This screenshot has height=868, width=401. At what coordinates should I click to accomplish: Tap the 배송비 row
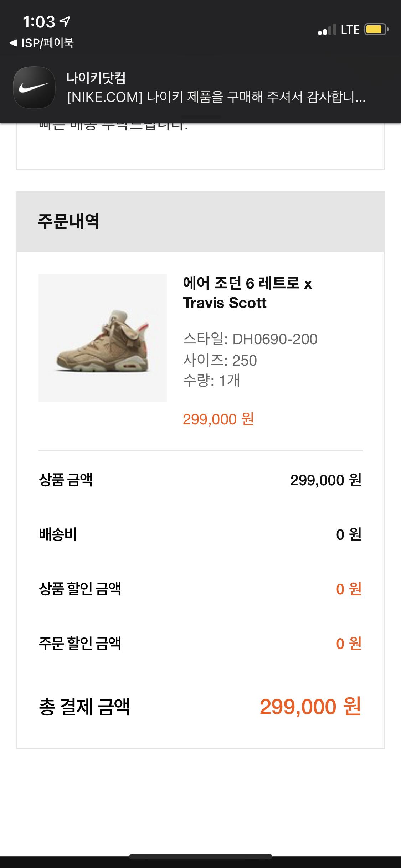click(x=200, y=534)
